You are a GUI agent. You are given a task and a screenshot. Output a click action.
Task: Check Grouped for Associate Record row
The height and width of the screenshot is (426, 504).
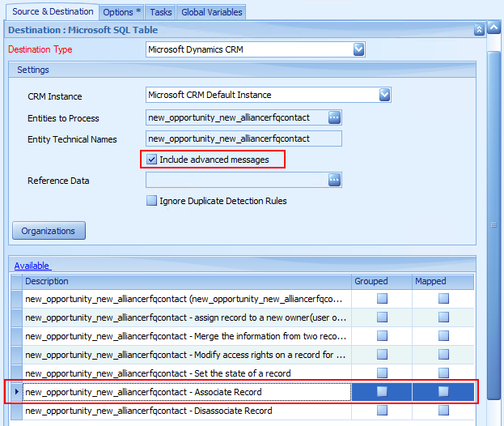point(382,391)
